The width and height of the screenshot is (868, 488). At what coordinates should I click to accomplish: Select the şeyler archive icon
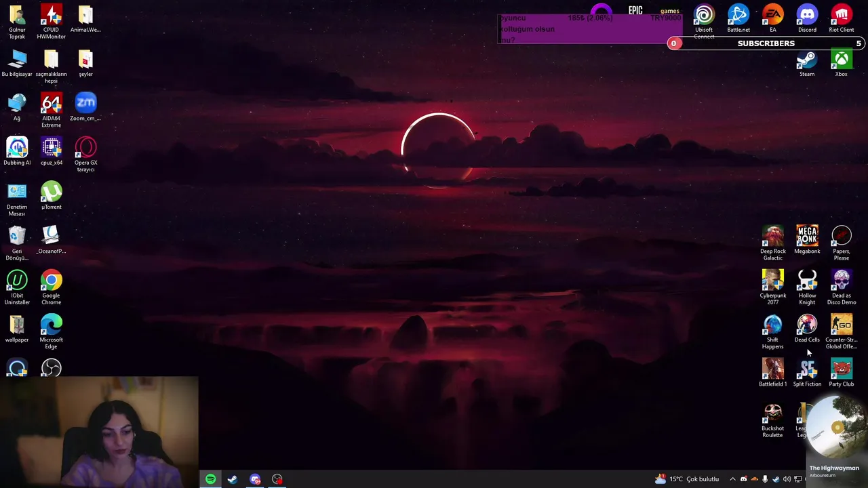coord(85,63)
